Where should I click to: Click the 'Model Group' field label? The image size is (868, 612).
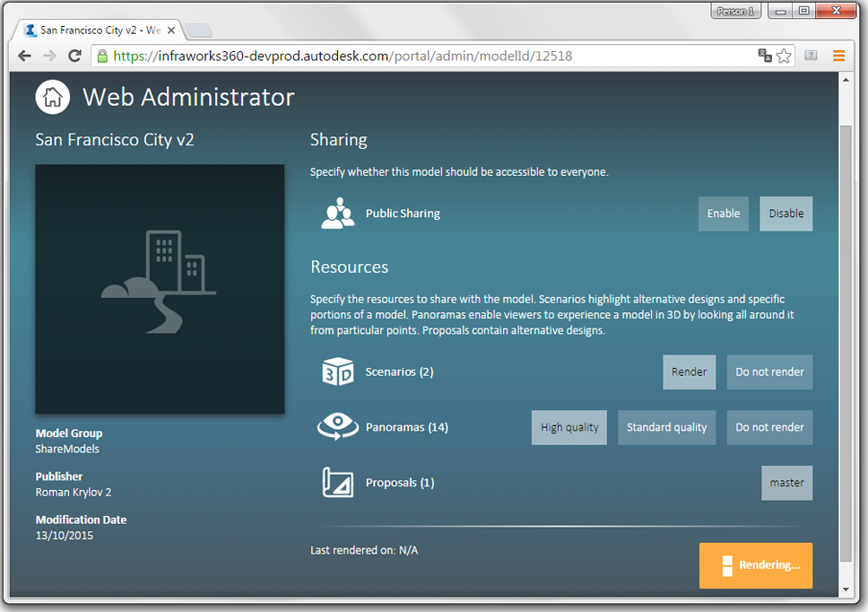[69, 433]
